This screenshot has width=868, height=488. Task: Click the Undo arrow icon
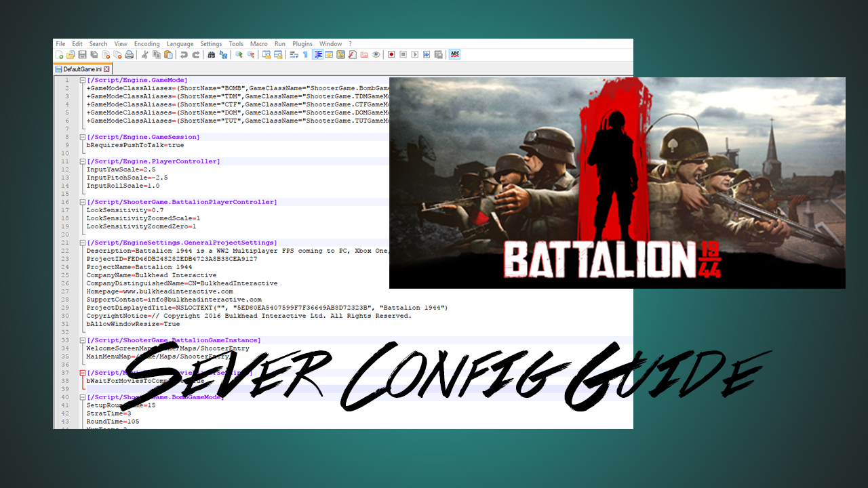pos(184,55)
